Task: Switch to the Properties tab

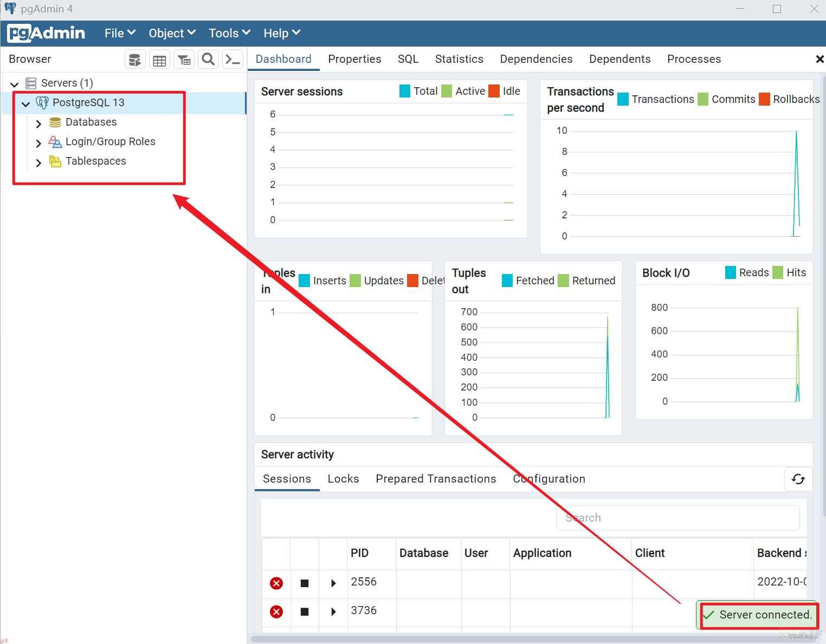Action: (x=354, y=59)
